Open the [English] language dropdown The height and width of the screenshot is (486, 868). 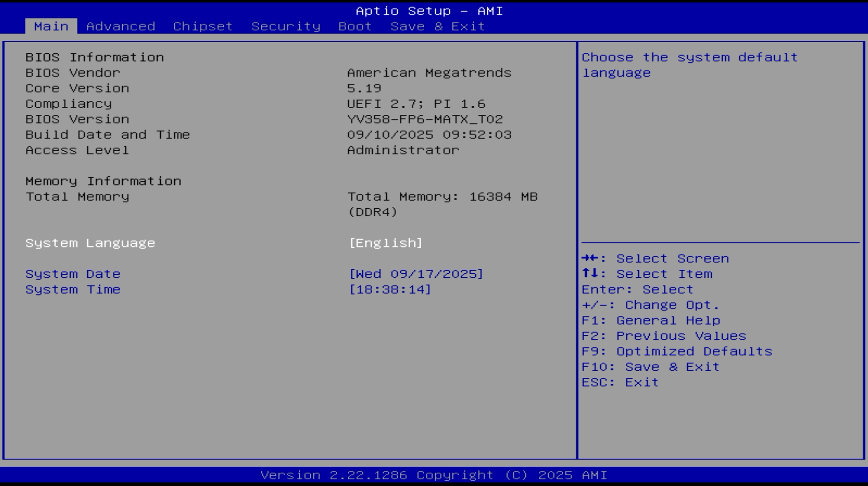click(385, 243)
